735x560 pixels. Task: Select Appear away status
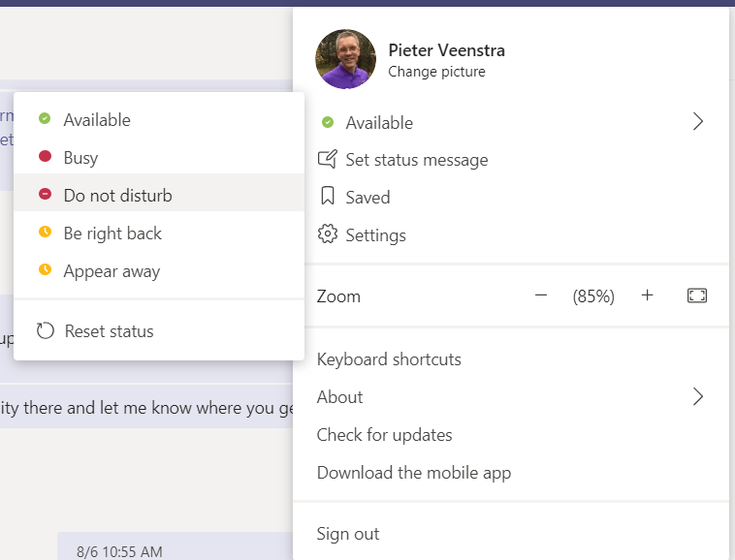click(x=159, y=270)
